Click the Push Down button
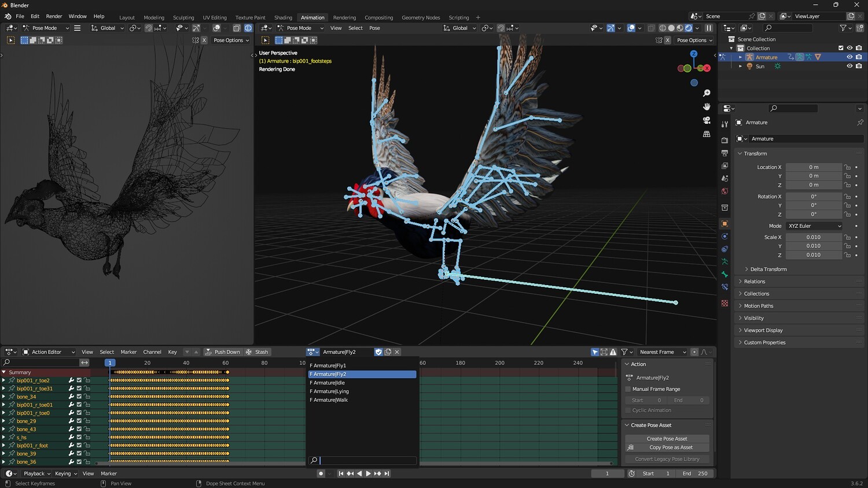 [x=222, y=352]
